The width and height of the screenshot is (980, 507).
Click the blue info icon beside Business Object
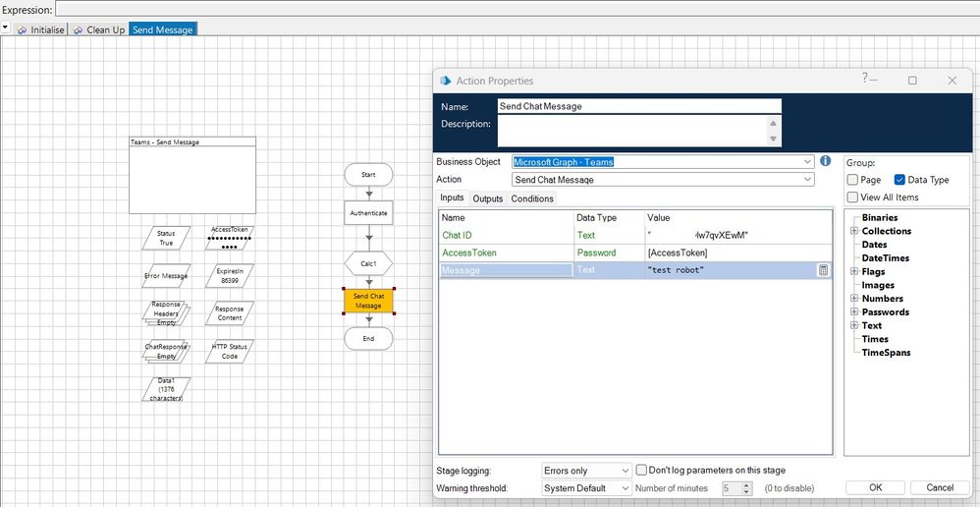(826, 161)
